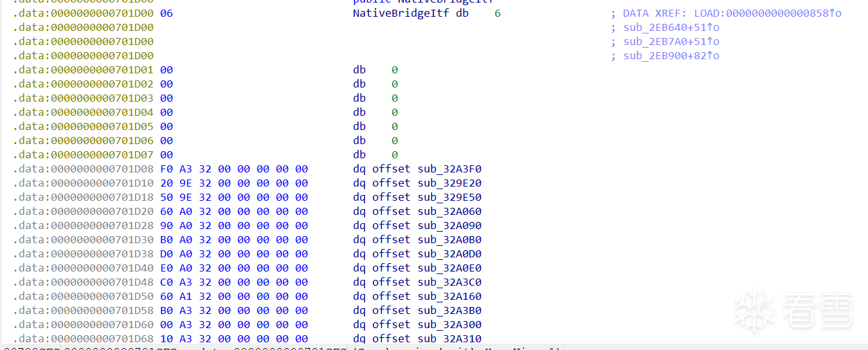Select offset sub_329E50
Viewport: 868px width, 350px height.
pos(427,197)
